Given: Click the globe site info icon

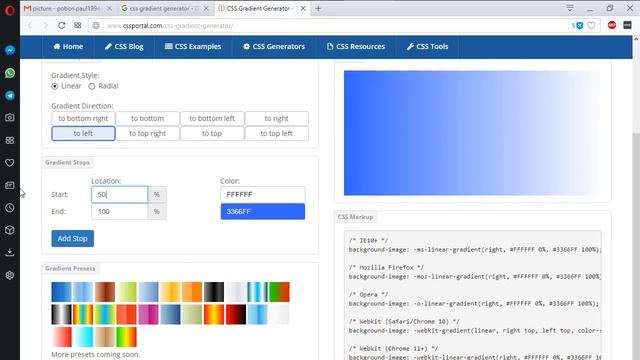Looking at the screenshot, I should 96,26.
